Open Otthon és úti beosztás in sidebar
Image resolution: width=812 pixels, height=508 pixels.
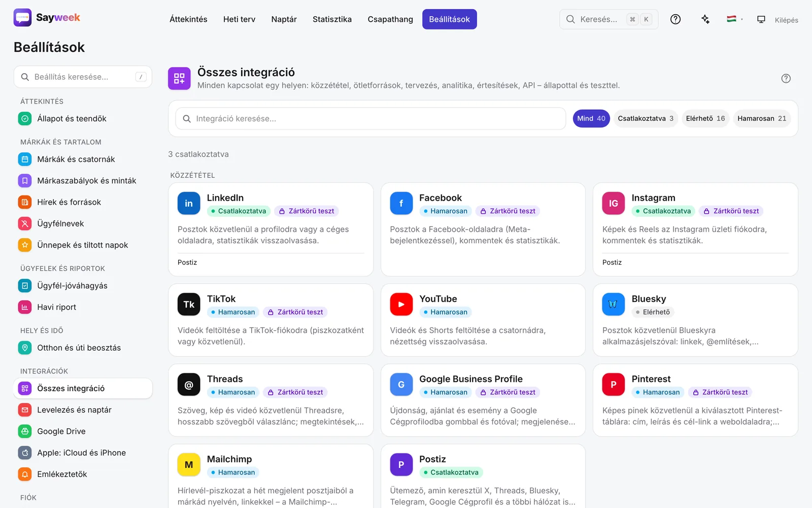(x=83, y=347)
